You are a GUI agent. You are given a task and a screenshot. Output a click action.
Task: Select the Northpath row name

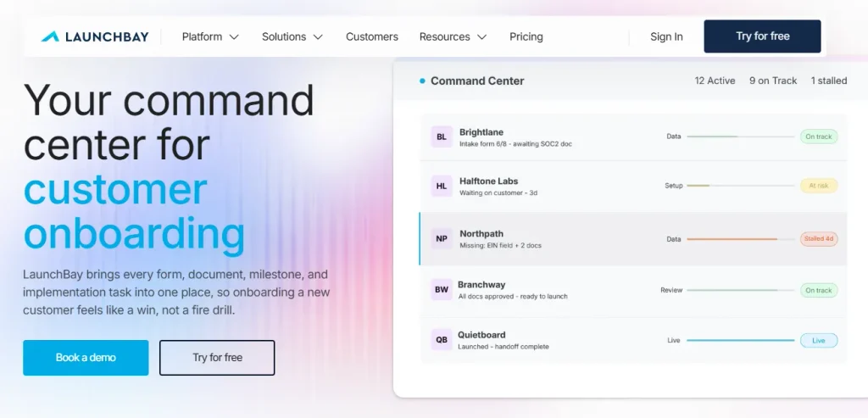click(481, 234)
